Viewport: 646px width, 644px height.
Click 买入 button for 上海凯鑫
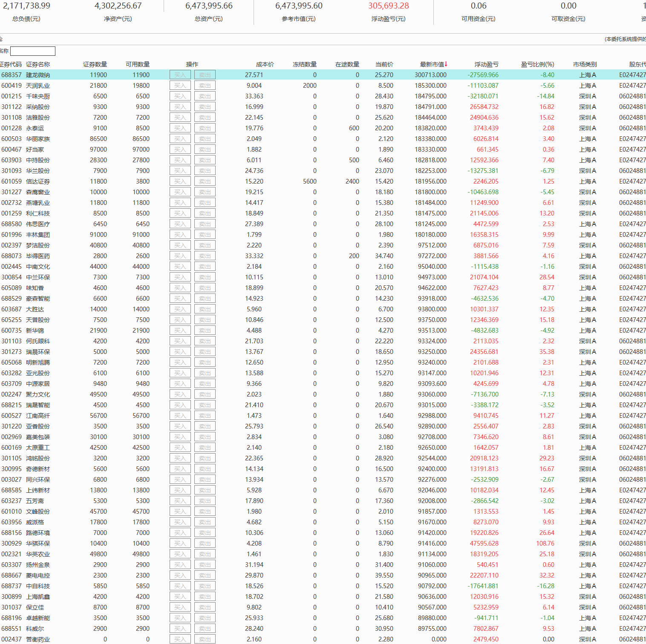(180, 597)
